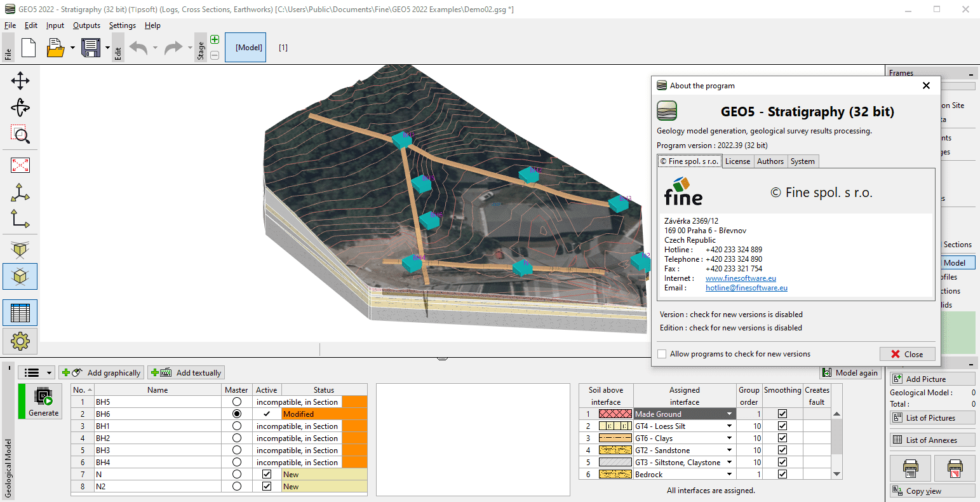Open the gear settings icon in left toolbar
Viewport: 980px width, 502px height.
[20, 341]
